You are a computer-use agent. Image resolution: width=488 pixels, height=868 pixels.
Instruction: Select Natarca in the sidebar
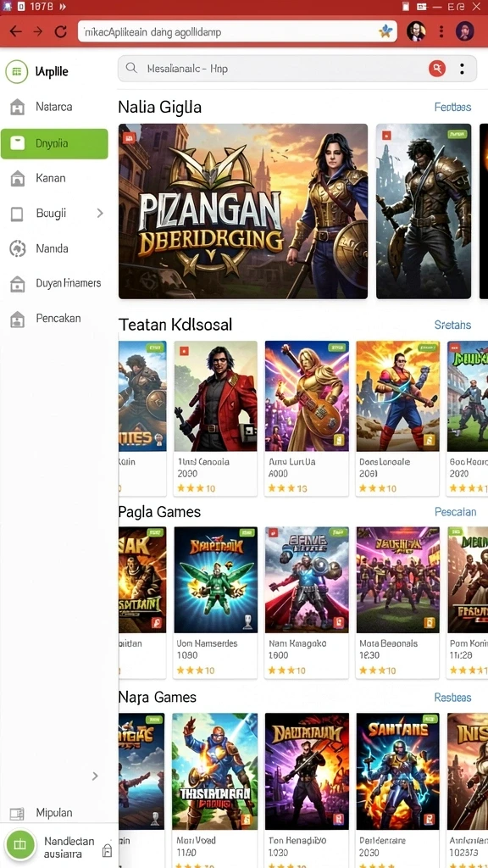coord(54,106)
